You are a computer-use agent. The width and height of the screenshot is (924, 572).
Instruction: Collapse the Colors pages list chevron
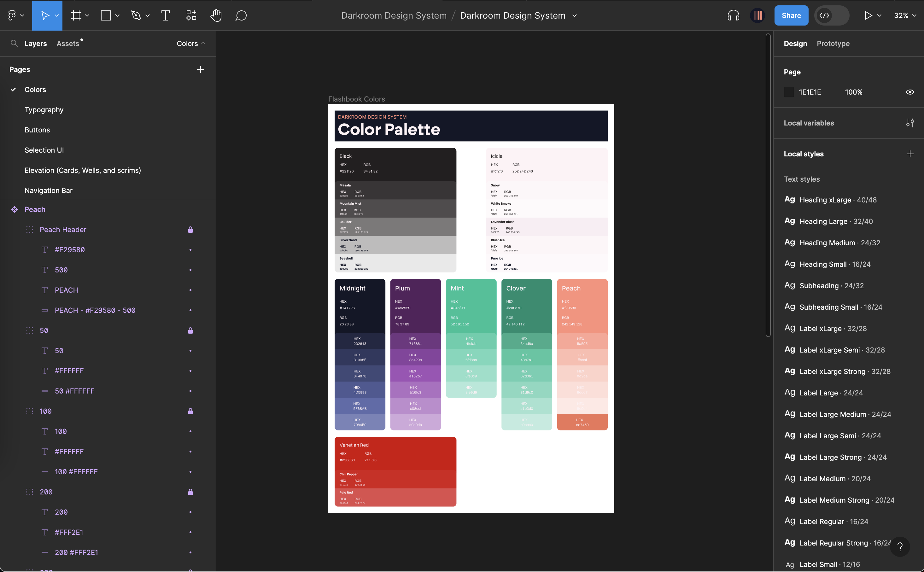[x=203, y=43]
